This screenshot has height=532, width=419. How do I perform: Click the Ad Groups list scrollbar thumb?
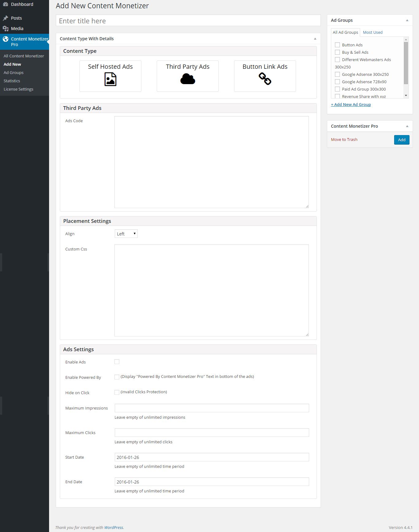pos(406,63)
